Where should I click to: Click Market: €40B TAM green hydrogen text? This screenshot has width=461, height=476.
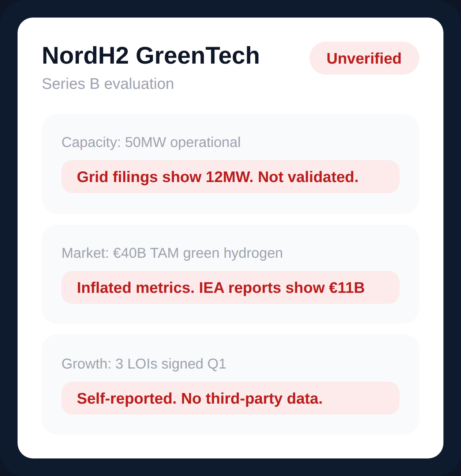pyautogui.click(x=172, y=253)
